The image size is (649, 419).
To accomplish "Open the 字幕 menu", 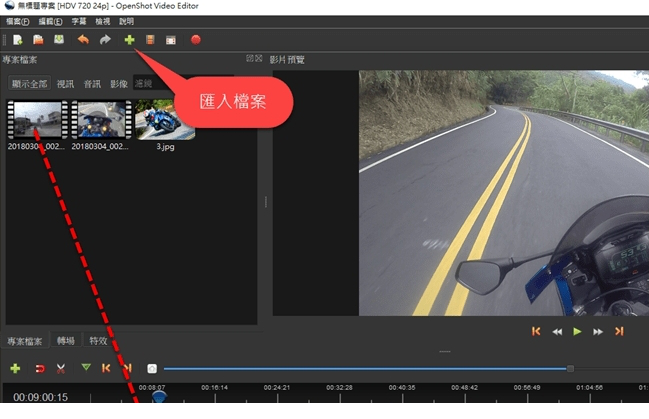I will pos(79,22).
